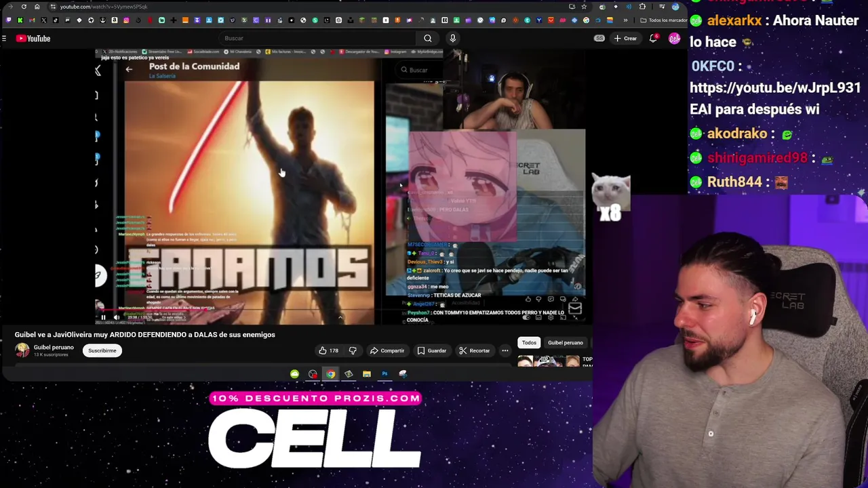Expand the bookmarks bar overflow chevron
Screen dimensions: 868x488
625,20
